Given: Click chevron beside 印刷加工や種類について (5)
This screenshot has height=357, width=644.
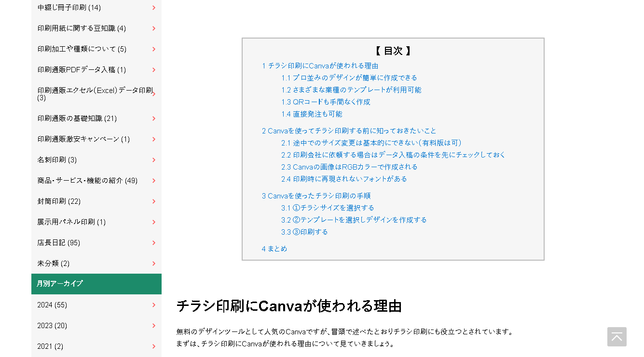Looking at the screenshot, I should [x=154, y=49].
